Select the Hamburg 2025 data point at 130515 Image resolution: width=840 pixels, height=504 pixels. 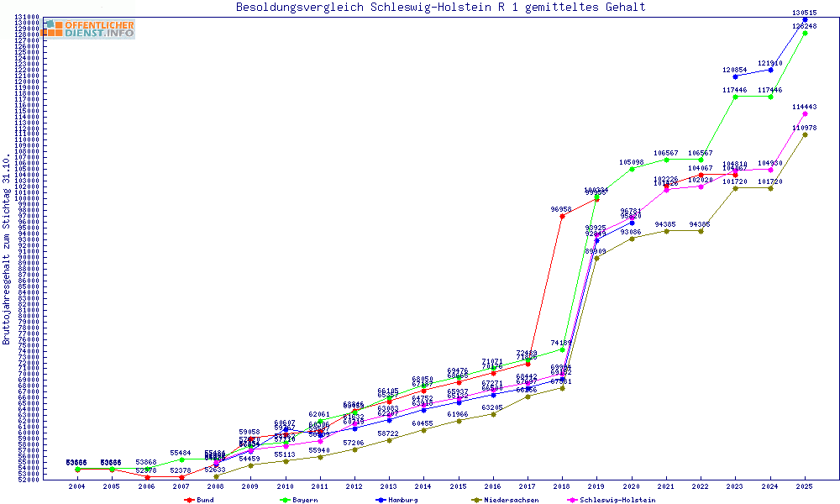pyautogui.click(x=806, y=18)
